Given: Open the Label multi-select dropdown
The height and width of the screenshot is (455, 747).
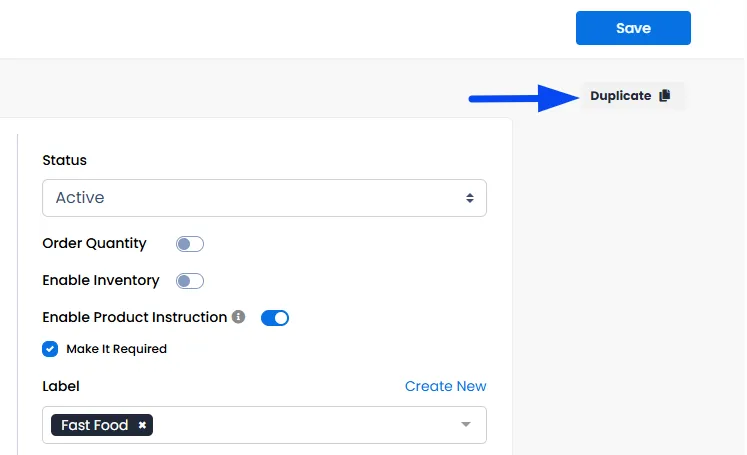Looking at the screenshot, I should point(264,425).
